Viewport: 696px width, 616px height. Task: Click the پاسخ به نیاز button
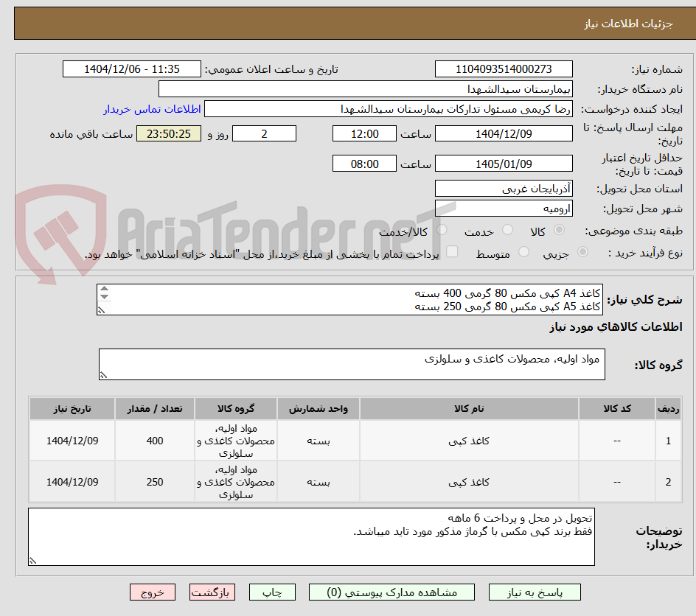pos(535,592)
